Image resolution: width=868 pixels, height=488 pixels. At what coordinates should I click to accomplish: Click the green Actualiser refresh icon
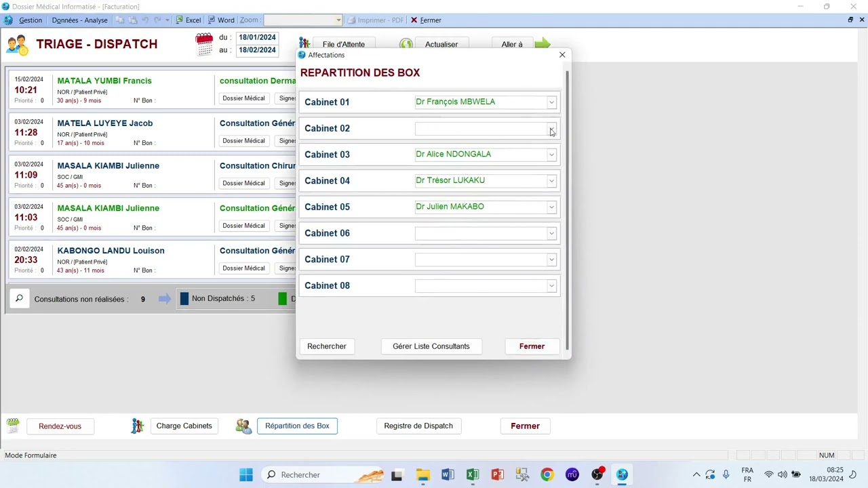click(x=406, y=45)
